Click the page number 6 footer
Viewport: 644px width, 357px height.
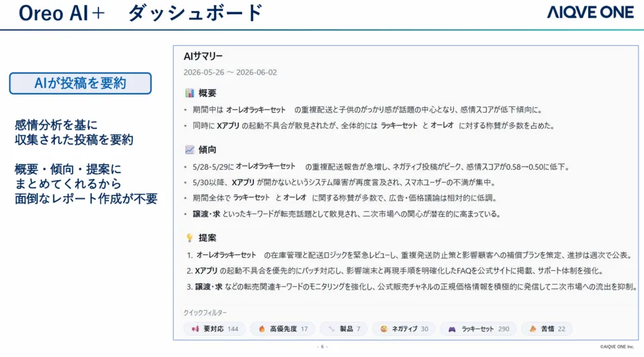click(x=322, y=347)
